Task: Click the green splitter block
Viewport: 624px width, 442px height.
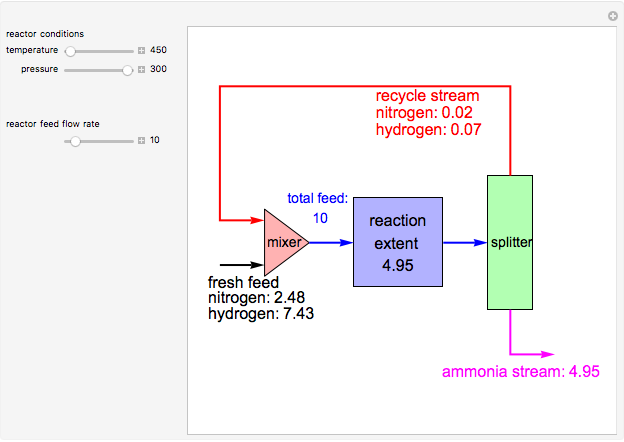Action: pos(510,242)
